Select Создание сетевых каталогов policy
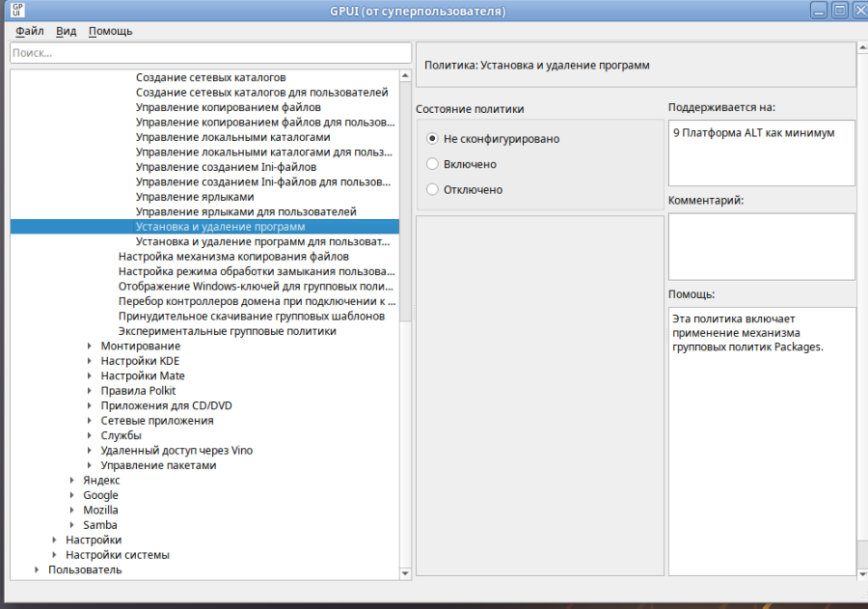Screen dimensions: 868x609 tap(211, 77)
